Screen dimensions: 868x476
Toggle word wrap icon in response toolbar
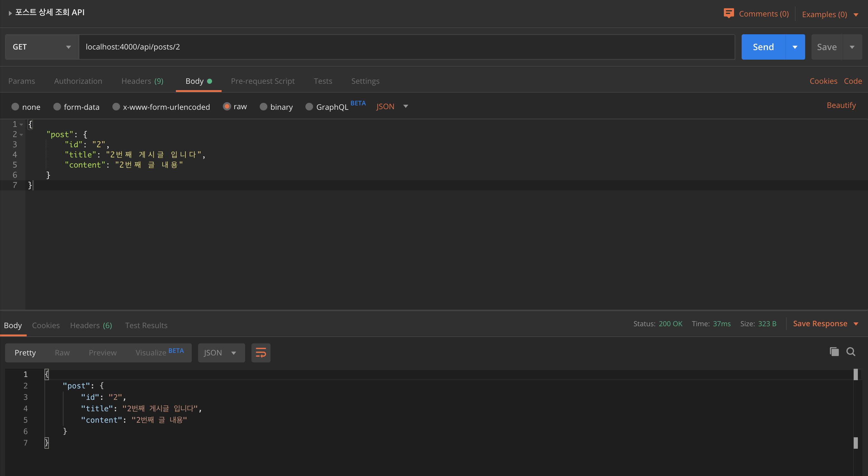pyautogui.click(x=261, y=353)
